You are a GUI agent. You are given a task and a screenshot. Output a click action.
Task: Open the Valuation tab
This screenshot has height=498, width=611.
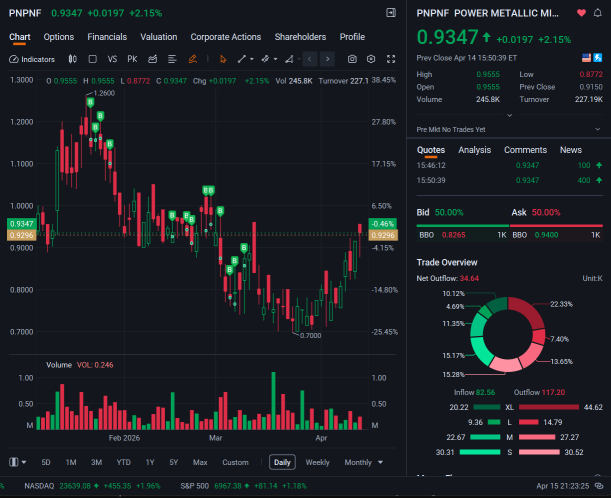159,37
